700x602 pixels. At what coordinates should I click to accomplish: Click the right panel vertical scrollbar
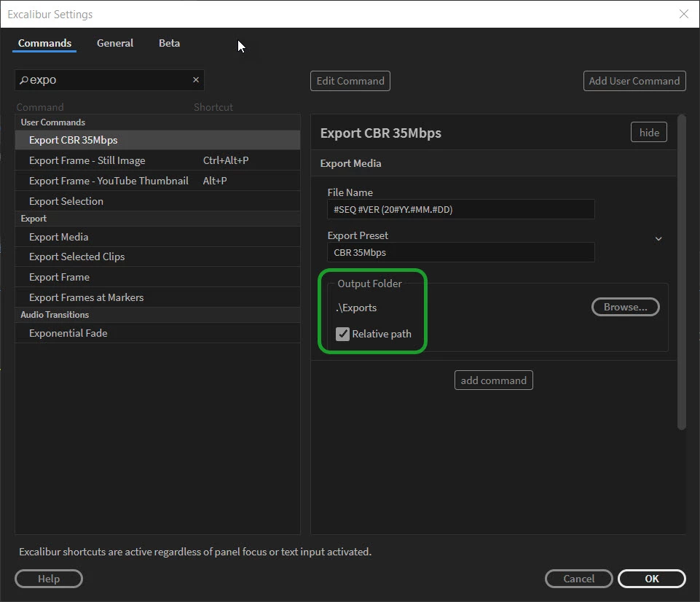pyautogui.click(x=681, y=272)
